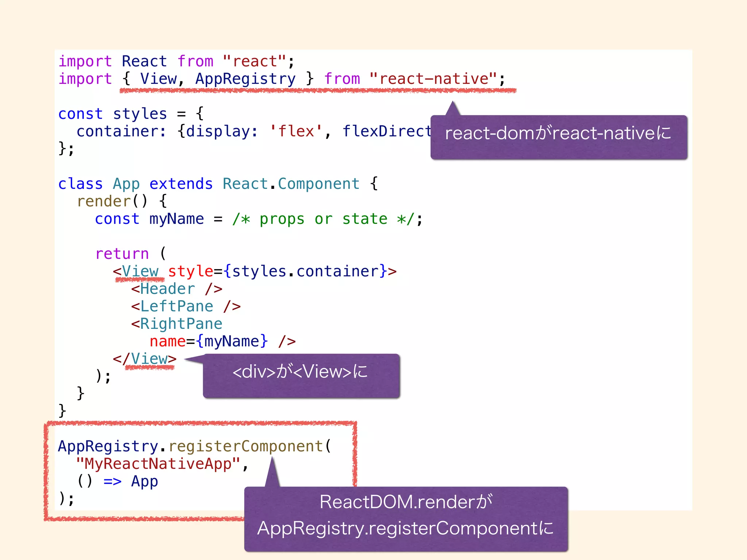Click the AppRegistry name in the import line
Viewport: 747px width, 560px height.
pyautogui.click(x=245, y=79)
